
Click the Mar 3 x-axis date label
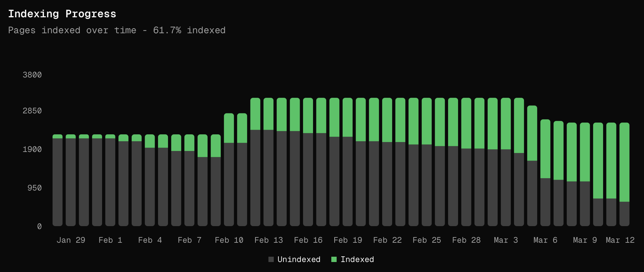506,240
